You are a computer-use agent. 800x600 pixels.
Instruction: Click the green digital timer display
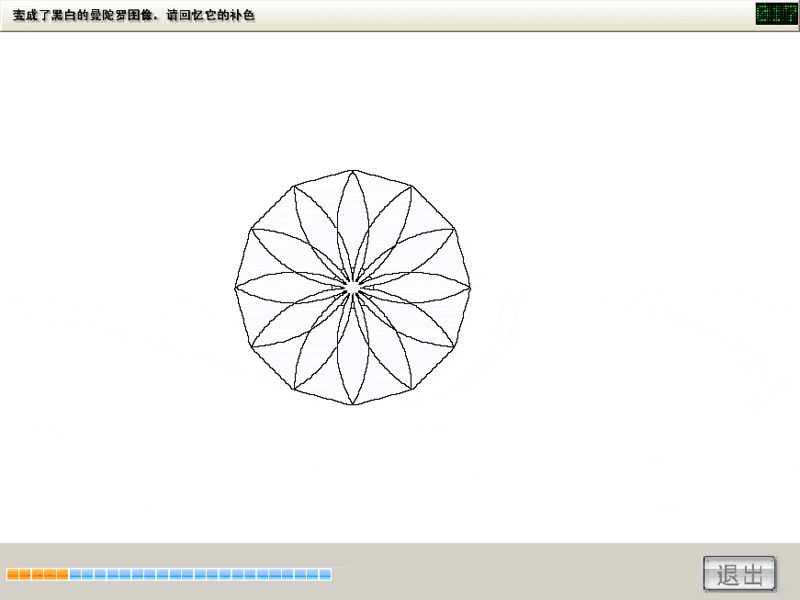776,14
